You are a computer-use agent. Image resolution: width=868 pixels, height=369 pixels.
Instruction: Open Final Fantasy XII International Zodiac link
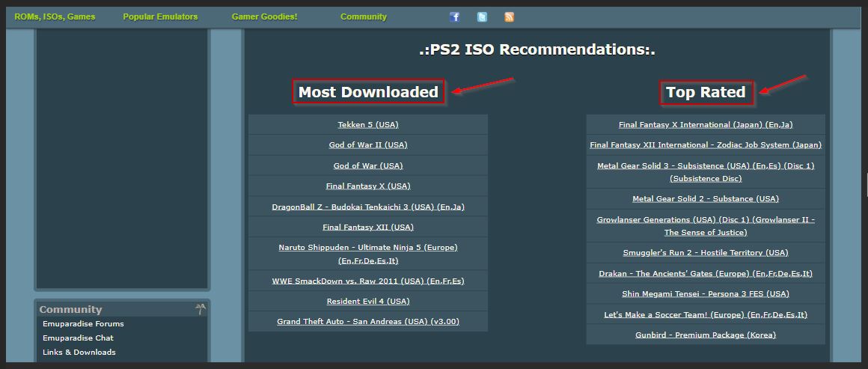pyautogui.click(x=706, y=145)
